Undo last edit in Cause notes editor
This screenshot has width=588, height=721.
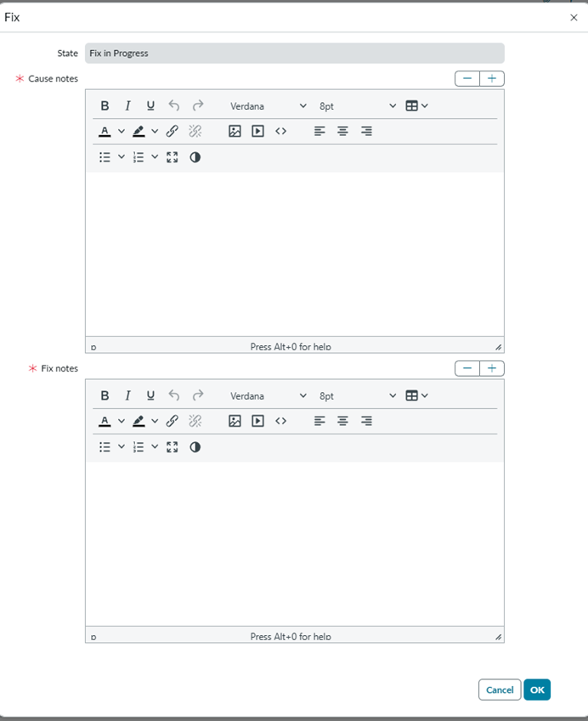tap(173, 105)
